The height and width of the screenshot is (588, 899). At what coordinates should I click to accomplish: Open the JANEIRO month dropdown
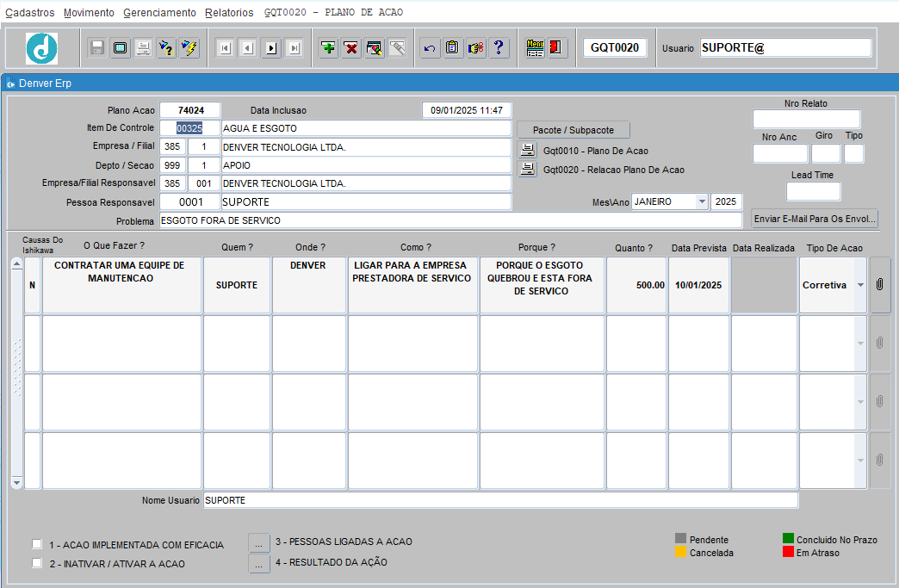(702, 201)
